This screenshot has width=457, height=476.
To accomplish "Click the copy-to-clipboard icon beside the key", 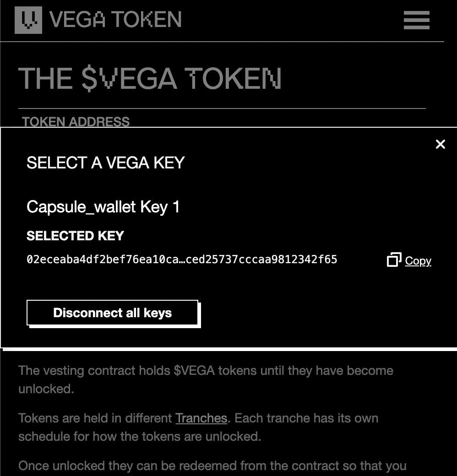I will (393, 260).
